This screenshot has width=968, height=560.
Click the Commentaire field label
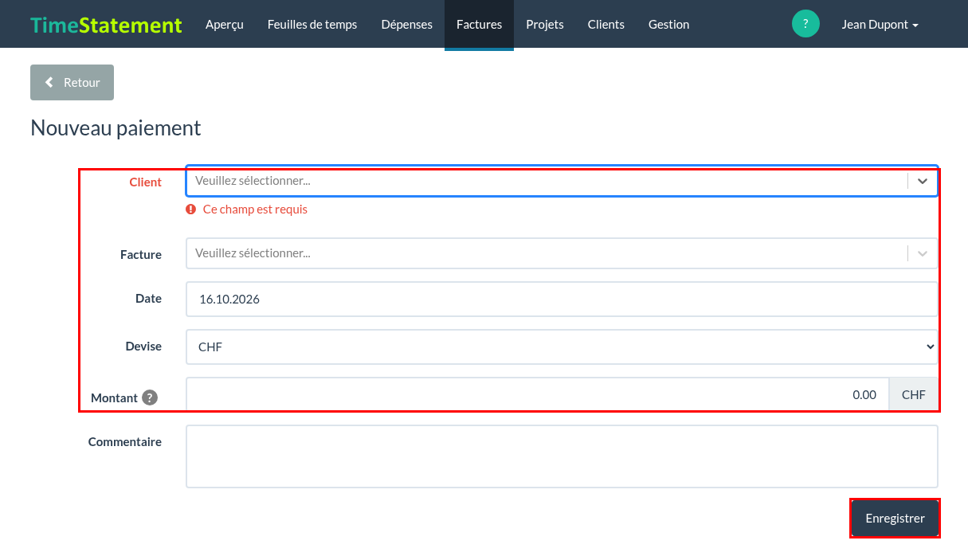click(125, 442)
